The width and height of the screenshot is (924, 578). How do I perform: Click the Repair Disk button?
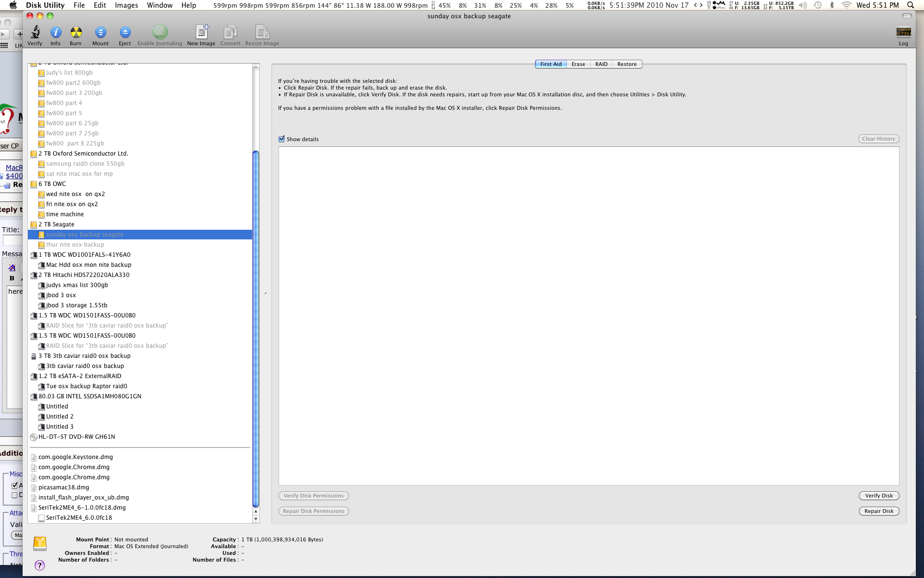(x=879, y=511)
